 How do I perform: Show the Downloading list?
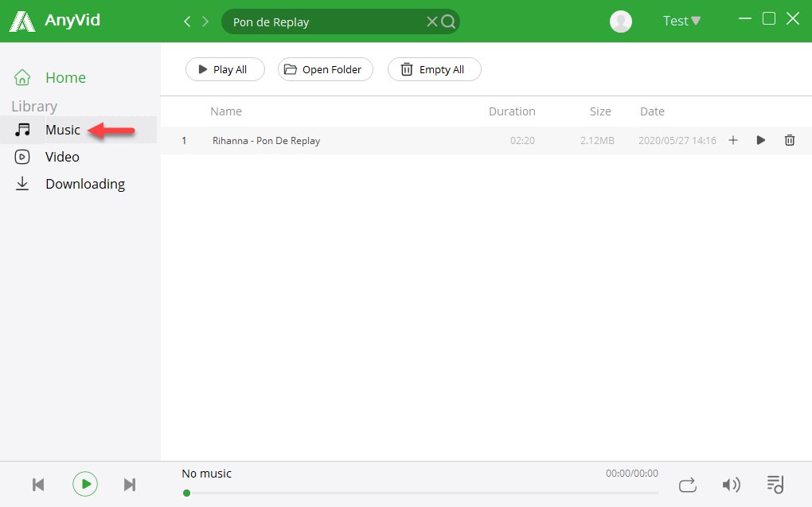(x=85, y=185)
